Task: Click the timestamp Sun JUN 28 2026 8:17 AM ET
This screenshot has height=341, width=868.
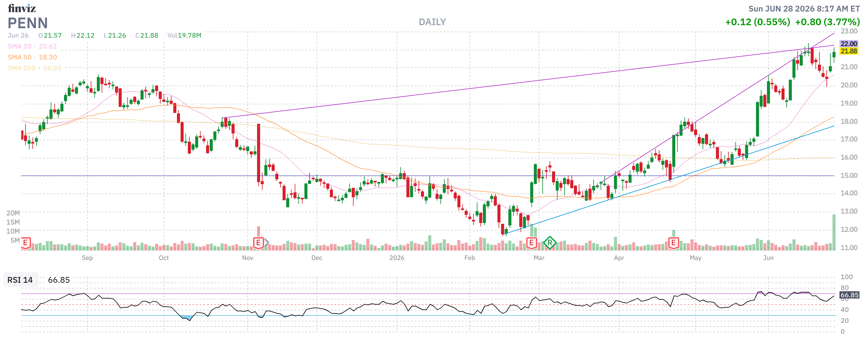Action: (804, 9)
